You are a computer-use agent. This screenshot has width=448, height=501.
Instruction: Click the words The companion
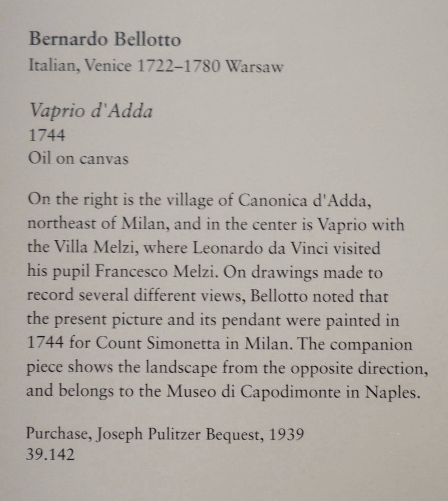click(354, 344)
